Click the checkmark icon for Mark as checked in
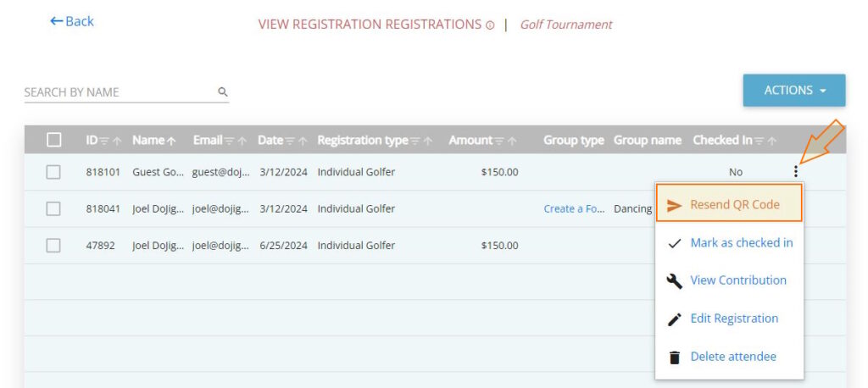The width and height of the screenshot is (868, 388). (674, 243)
